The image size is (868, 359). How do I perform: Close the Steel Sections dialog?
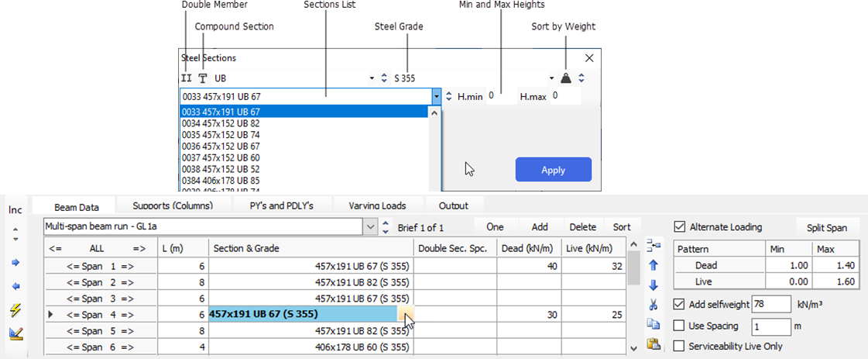(x=589, y=57)
